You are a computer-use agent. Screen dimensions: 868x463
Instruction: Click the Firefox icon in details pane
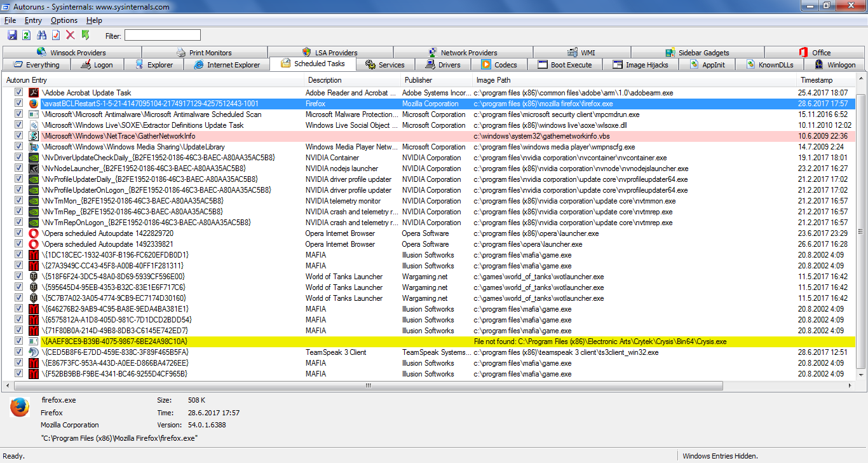pos(20,408)
